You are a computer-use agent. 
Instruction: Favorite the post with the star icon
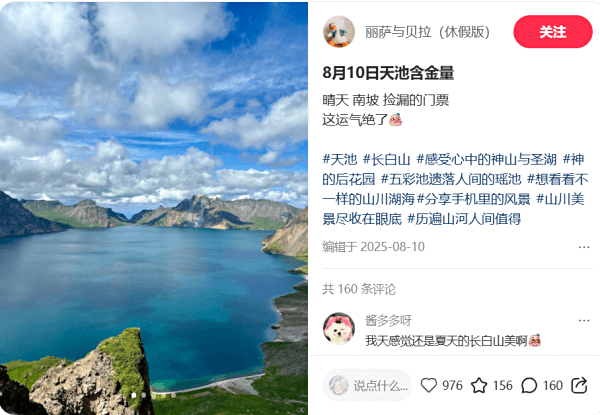click(479, 385)
